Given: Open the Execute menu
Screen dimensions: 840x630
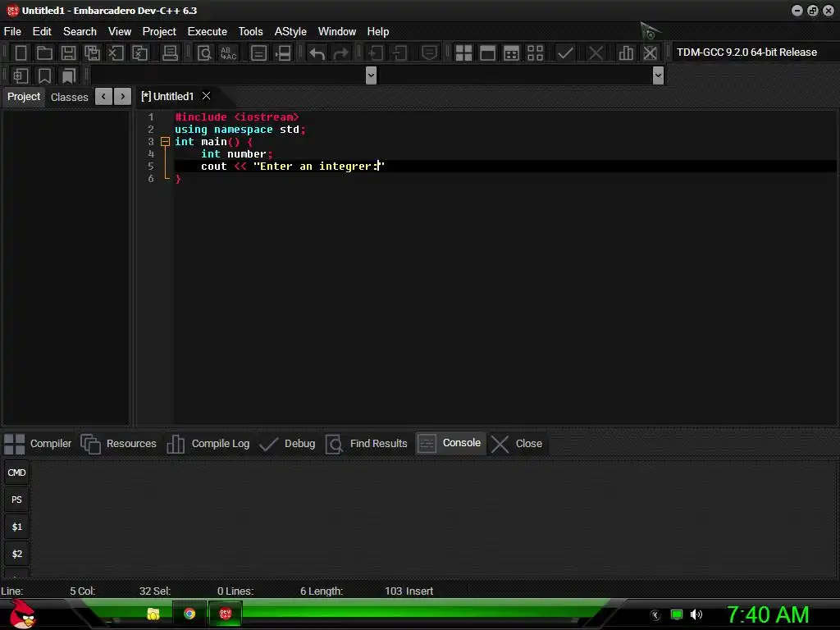Looking at the screenshot, I should click(208, 32).
